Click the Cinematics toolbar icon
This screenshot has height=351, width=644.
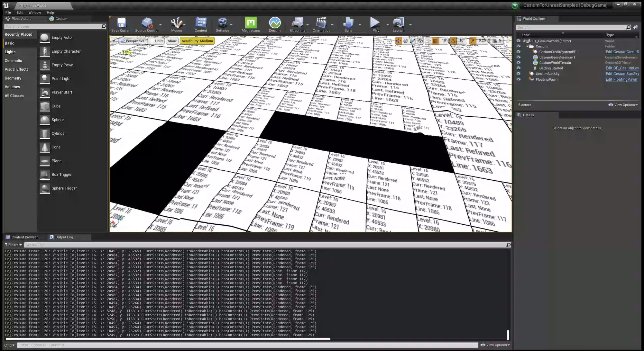321,24
